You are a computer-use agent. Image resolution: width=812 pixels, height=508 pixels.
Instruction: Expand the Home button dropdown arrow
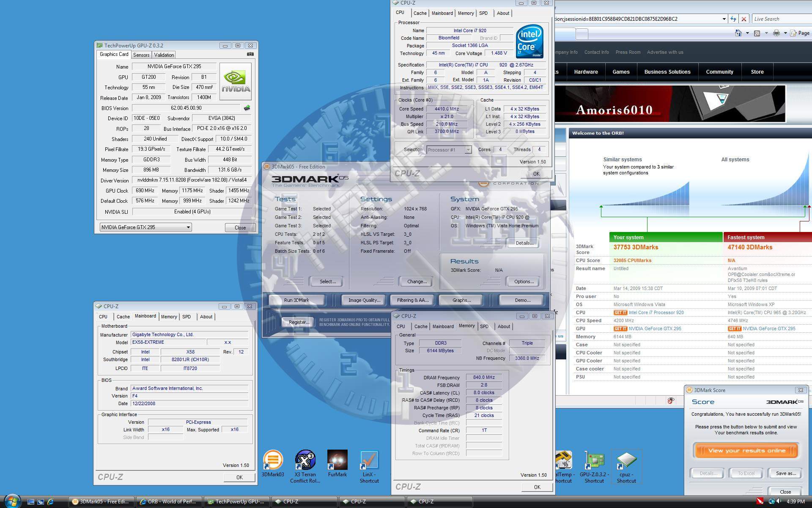[747, 33]
